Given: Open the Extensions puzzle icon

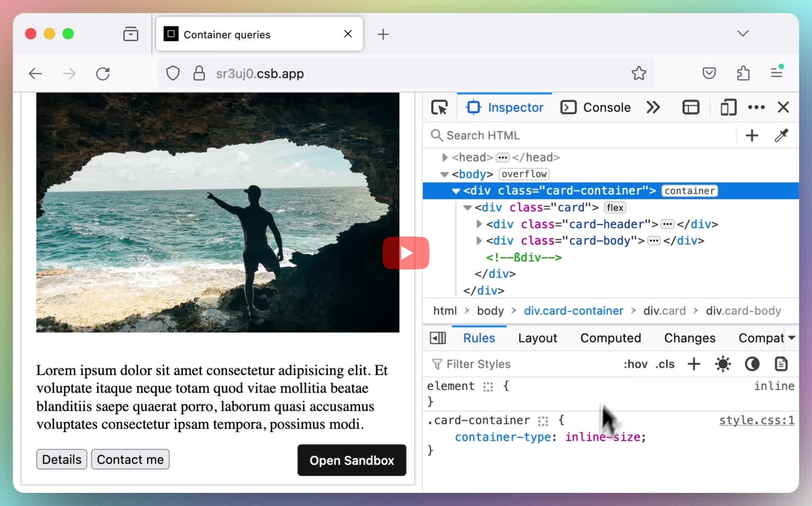Looking at the screenshot, I should (743, 73).
